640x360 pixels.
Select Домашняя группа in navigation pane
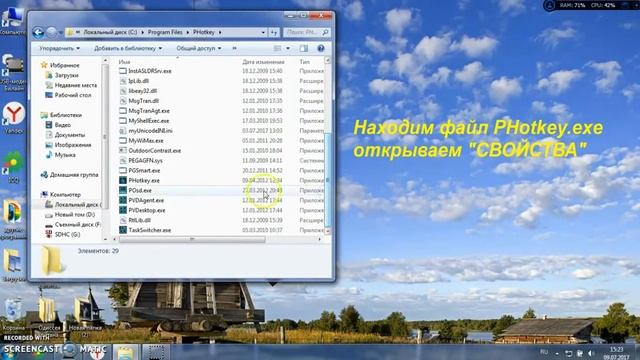(70, 175)
